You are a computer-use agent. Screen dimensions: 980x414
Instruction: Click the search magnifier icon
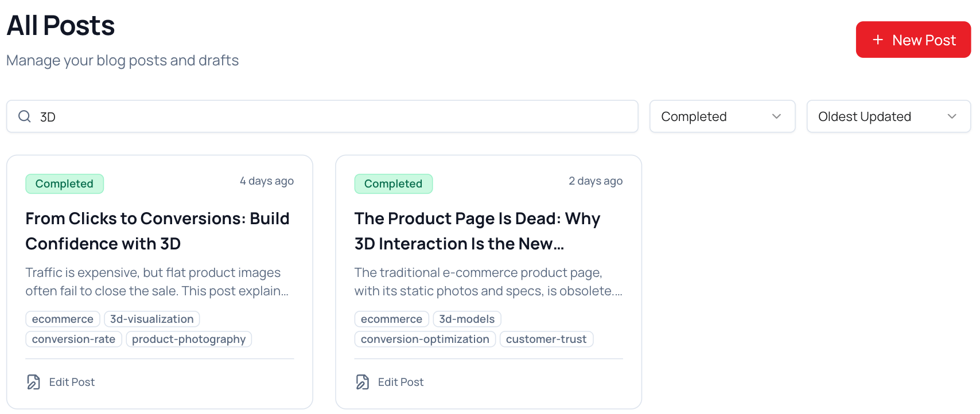[25, 116]
